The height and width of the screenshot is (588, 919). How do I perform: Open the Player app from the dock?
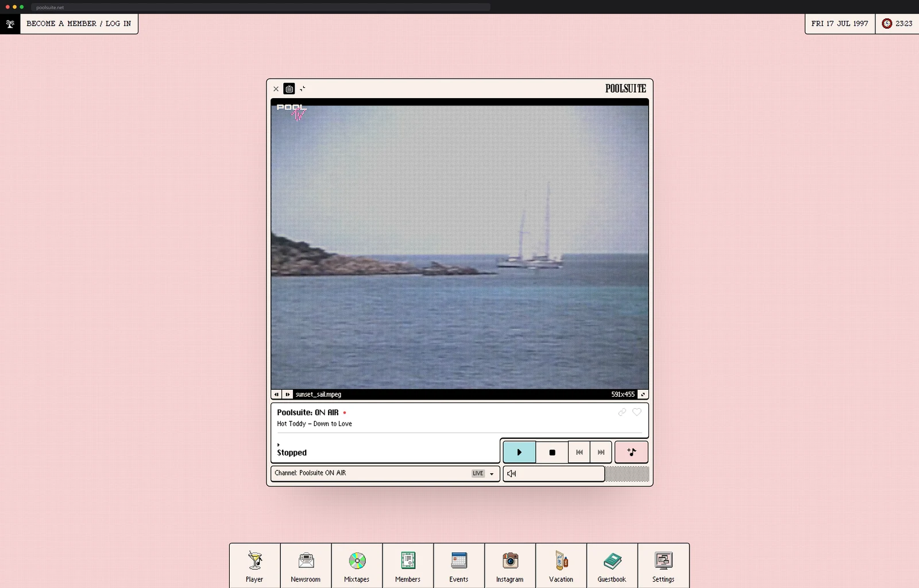[254, 566]
